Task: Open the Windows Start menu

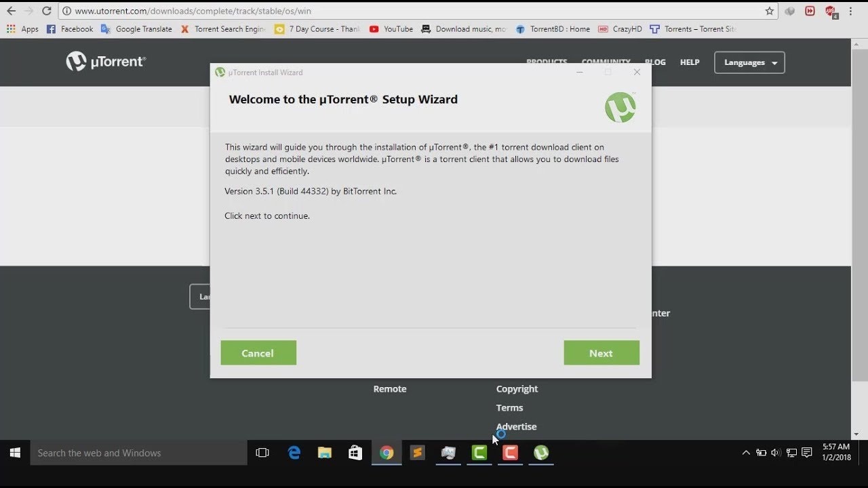Action: (15, 453)
